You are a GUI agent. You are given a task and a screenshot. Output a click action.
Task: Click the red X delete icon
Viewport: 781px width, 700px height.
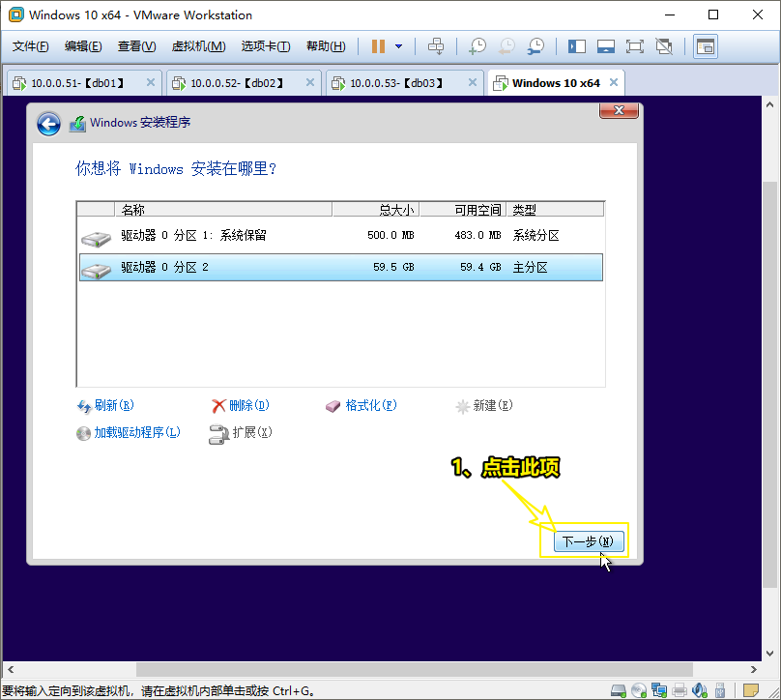pos(218,406)
